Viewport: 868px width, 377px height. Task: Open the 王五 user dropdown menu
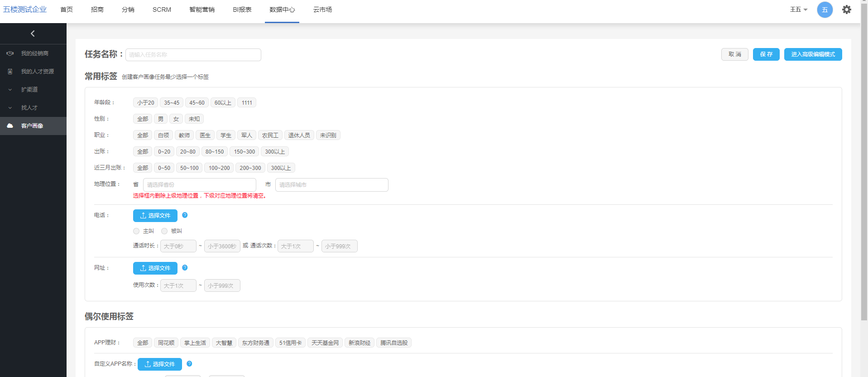(x=798, y=10)
